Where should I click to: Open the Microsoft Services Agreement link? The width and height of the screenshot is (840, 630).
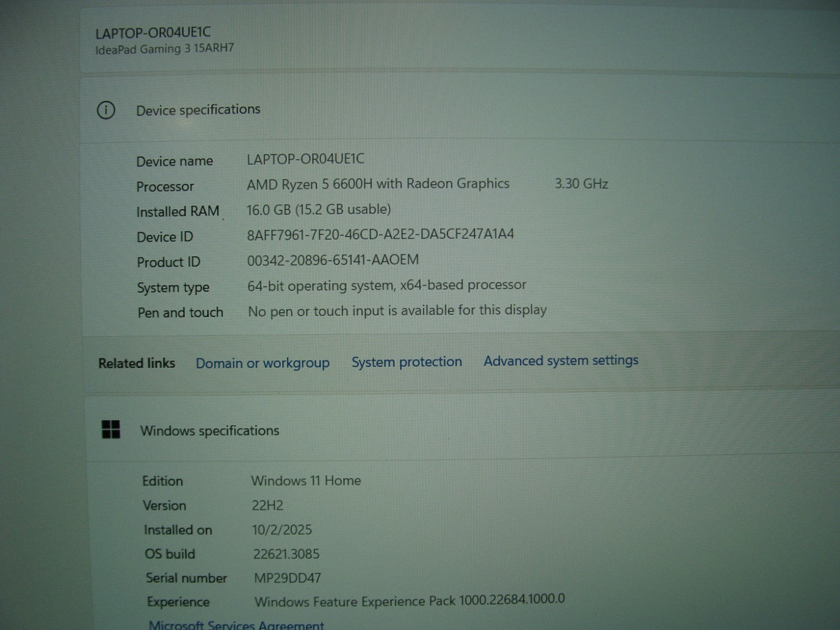pyautogui.click(x=236, y=625)
